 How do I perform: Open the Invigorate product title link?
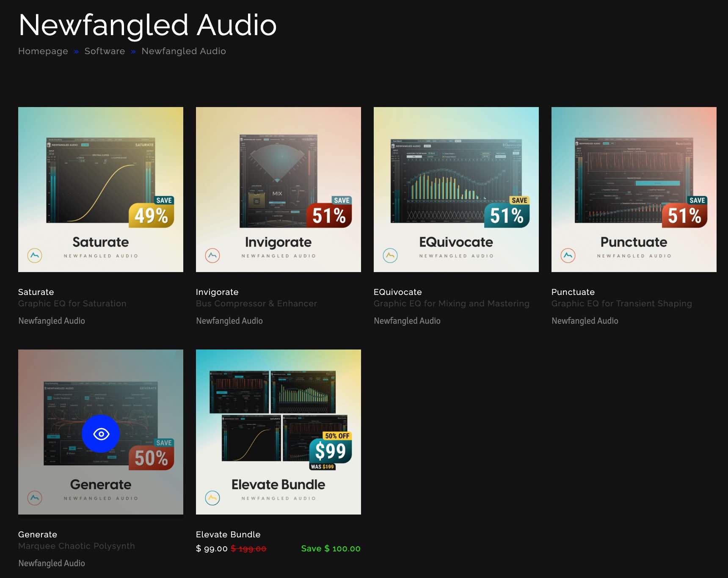(217, 292)
